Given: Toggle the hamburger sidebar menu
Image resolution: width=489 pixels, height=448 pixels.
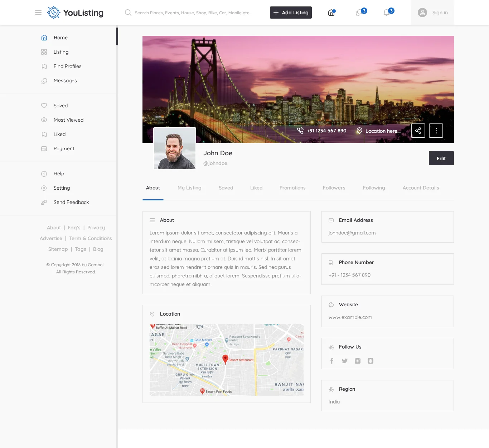Looking at the screenshot, I should click(x=38, y=13).
